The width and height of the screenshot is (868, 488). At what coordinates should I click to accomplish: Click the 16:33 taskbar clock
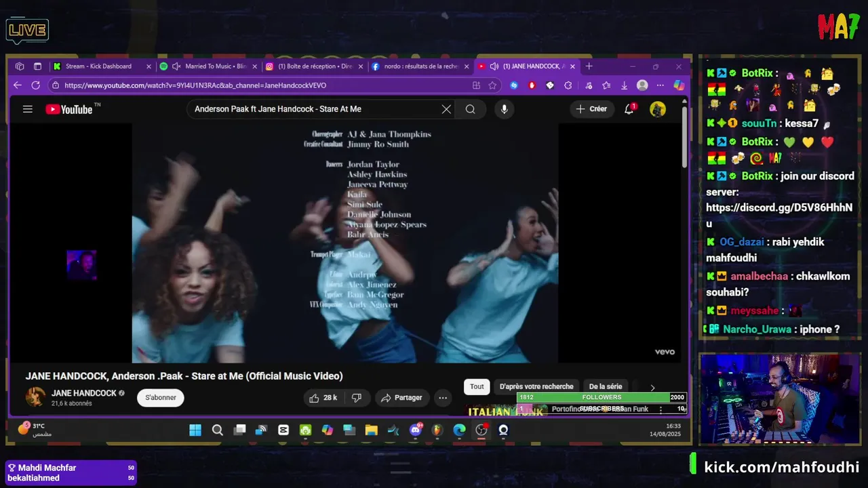tap(673, 426)
